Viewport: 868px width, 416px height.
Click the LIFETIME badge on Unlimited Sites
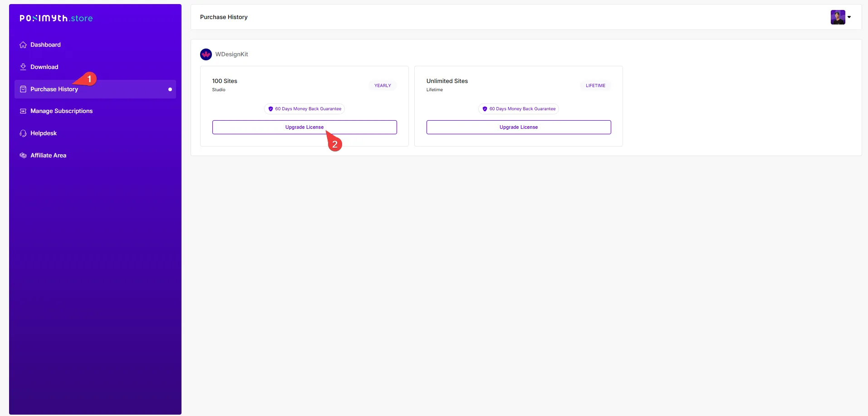595,86
